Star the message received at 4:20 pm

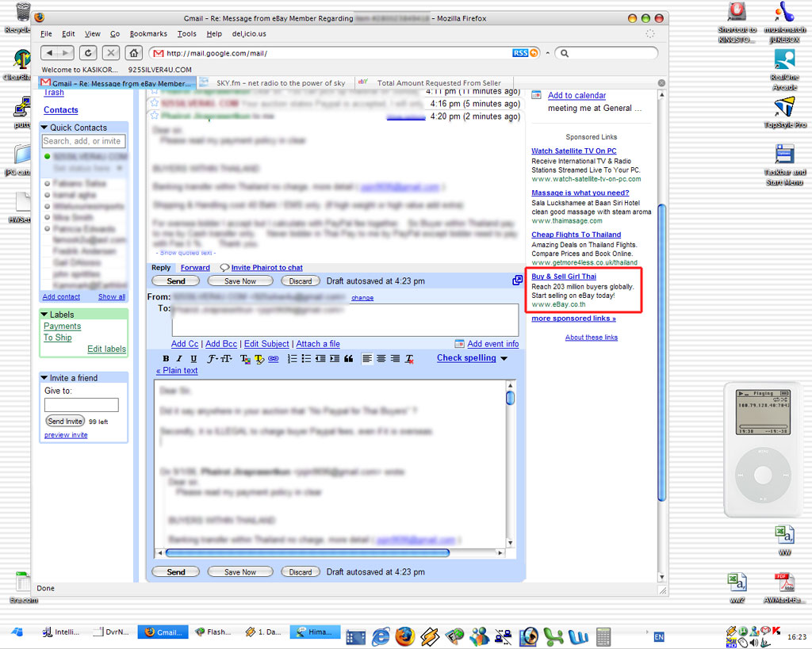click(154, 116)
